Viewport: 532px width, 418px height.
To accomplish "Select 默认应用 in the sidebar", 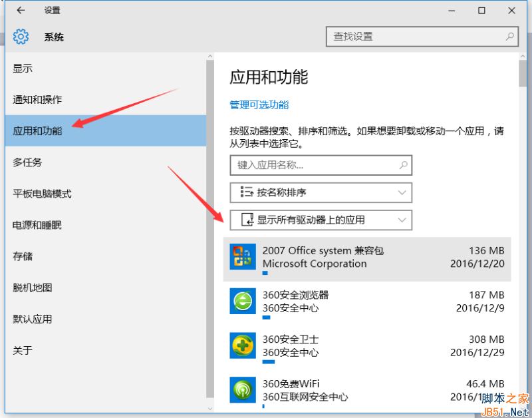I will point(32,319).
